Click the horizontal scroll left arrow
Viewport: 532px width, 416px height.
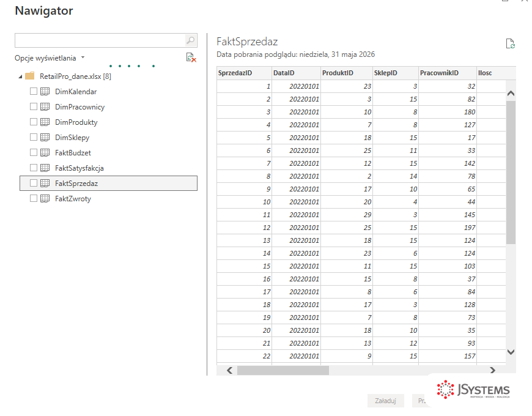click(230, 370)
